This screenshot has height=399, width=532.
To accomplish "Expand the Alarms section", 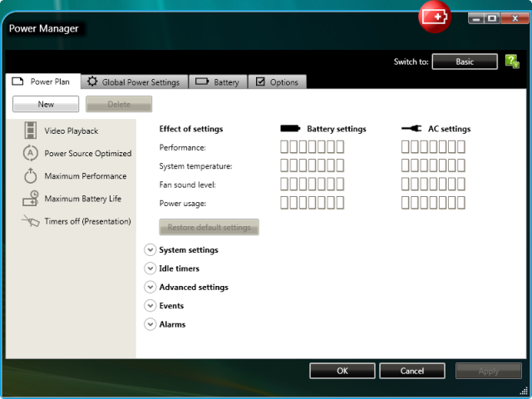I will click(150, 324).
